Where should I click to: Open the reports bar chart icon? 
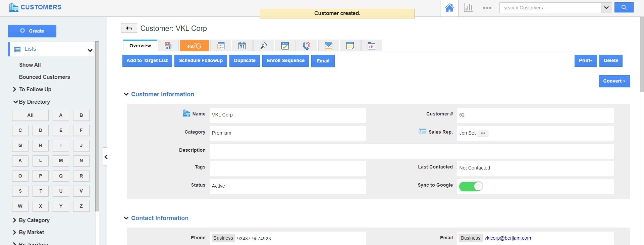pos(468,8)
